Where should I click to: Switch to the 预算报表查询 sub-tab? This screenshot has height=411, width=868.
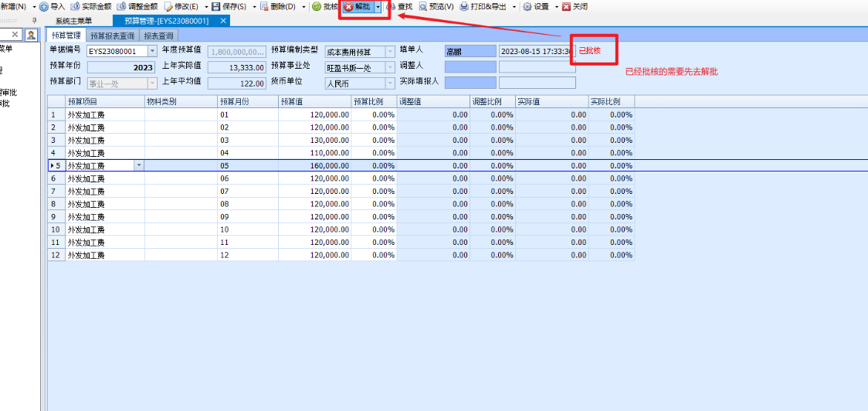click(x=113, y=36)
